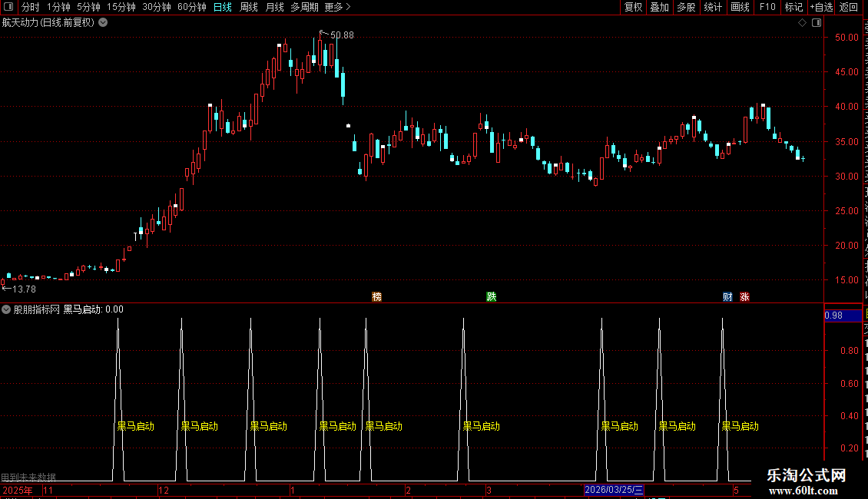This screenshot has height=499, width=868.
Task: Click the 2025年 label on time axis
Action: [17, 490]
